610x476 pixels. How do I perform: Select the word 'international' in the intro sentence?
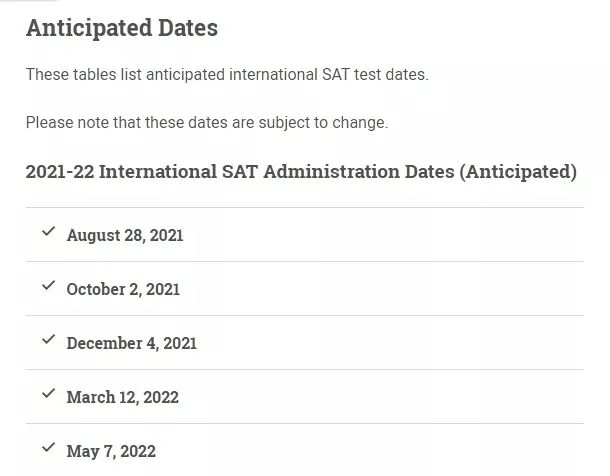pos(273,75)
